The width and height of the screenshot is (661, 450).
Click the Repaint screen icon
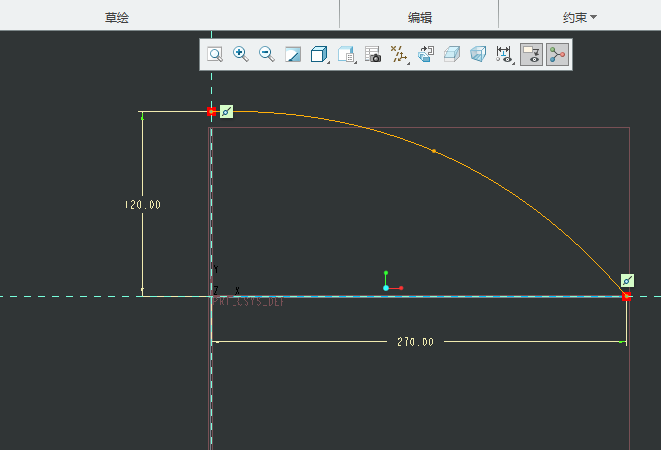point(293,54)
